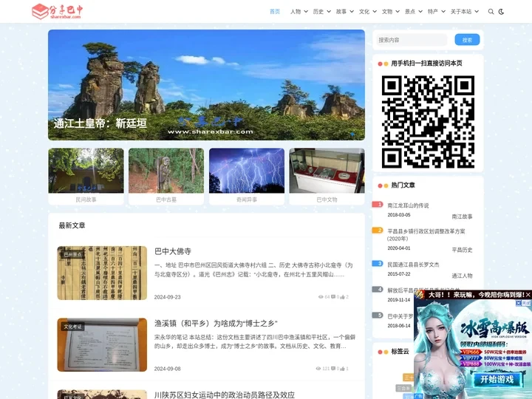Open article 川陕苏区妇女运动中的政治动员路径及效应
Viewport: 532px width, 399px height.
coord(225,395)
